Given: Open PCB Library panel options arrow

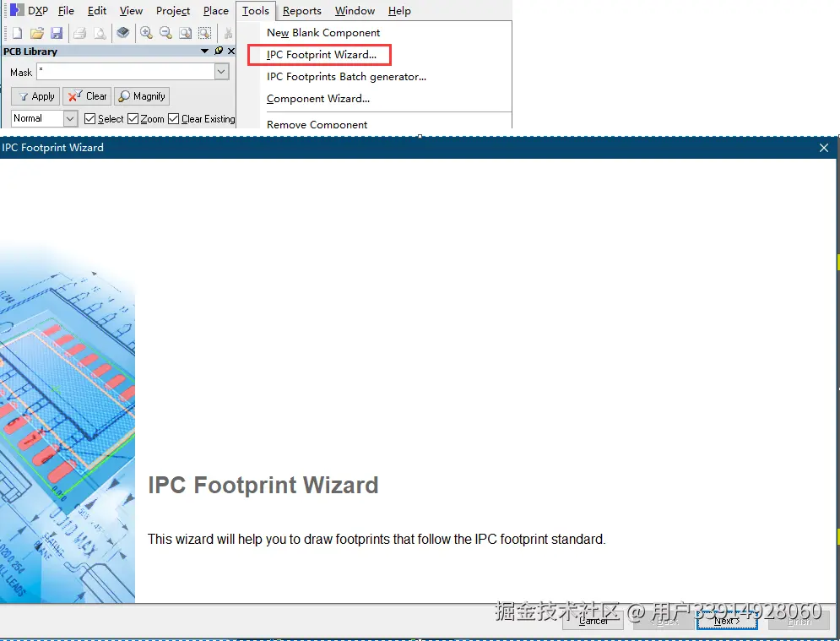Looking at the screenshot, I should click(204, 51).
